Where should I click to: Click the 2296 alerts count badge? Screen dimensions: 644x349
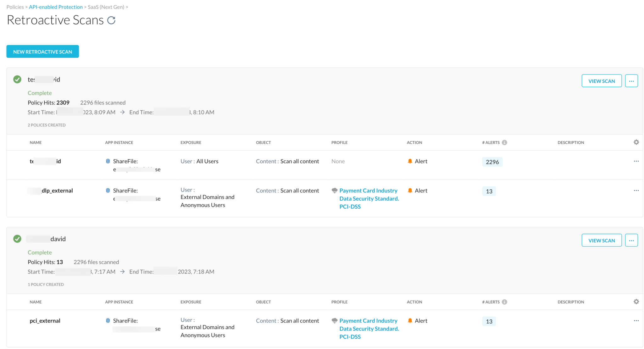[x=492, y=162]
